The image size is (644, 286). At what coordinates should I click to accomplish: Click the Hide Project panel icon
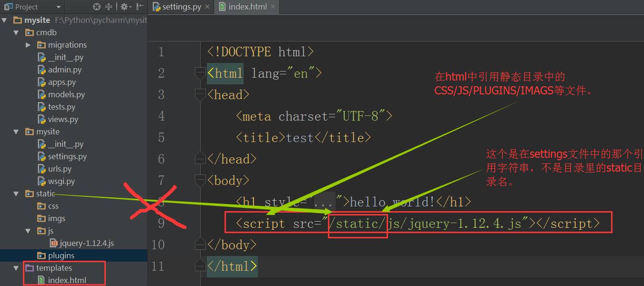coord(140,7)
